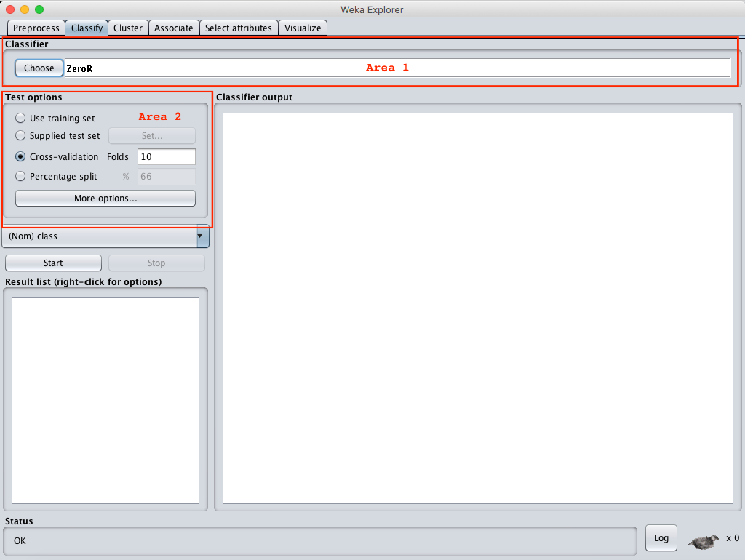Open the Log window
The image size is (745, 560).
tap(661, 538)
